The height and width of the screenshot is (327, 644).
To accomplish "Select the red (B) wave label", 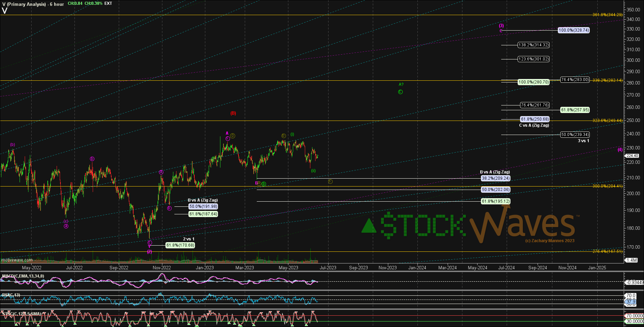I will pos(233,113).
